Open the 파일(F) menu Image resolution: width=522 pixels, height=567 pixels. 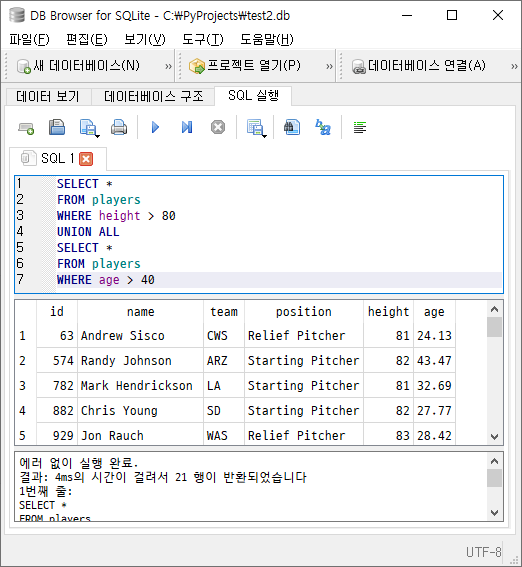coord(29,39)
